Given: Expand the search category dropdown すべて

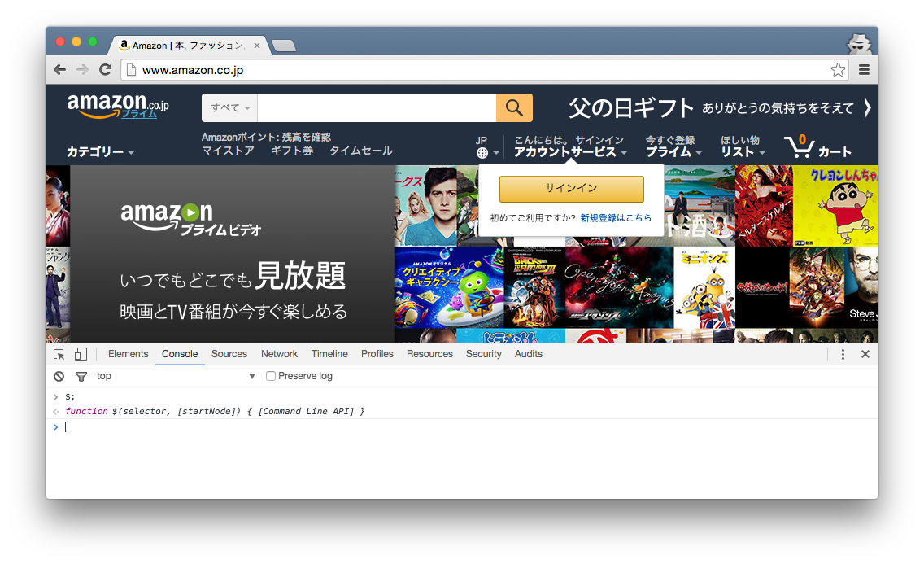Looking at the screenshot, I should pyautogui.click(x=230, y=107).
